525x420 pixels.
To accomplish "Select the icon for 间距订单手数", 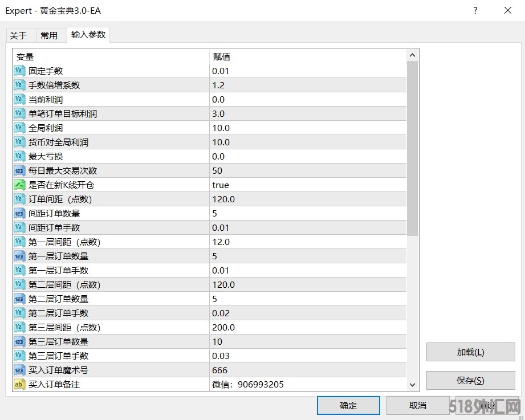I will click(19, 227).
